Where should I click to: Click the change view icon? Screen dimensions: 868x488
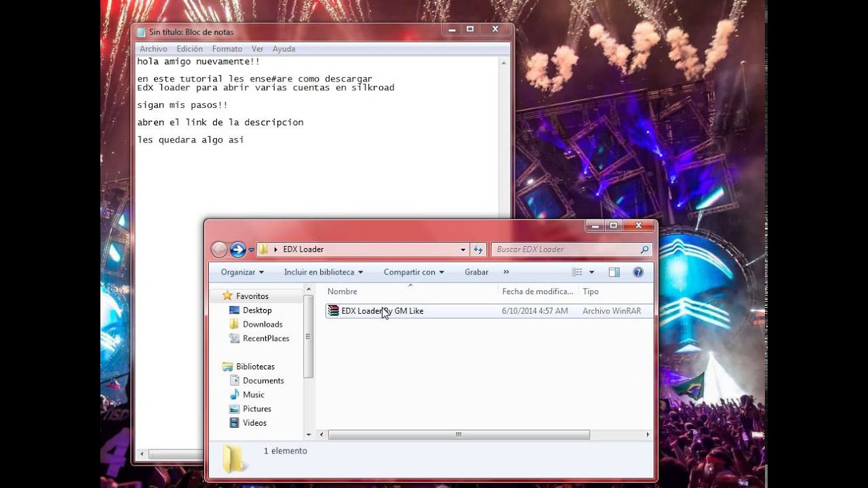coord(577,272)
